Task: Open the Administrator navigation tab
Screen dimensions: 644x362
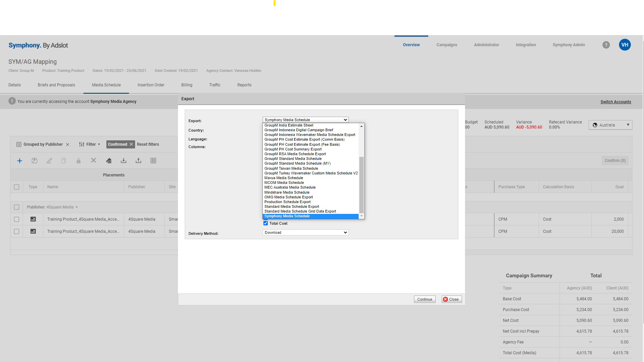Action: point(486,45)
